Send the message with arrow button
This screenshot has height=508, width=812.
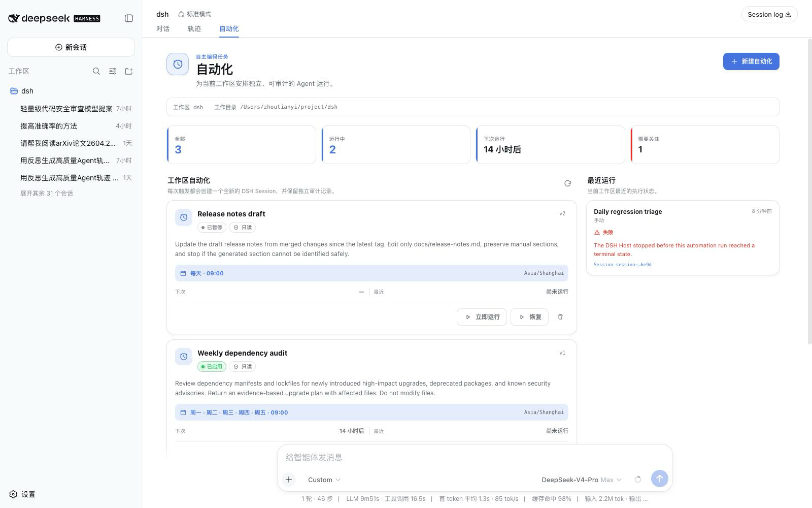point(659,479)
